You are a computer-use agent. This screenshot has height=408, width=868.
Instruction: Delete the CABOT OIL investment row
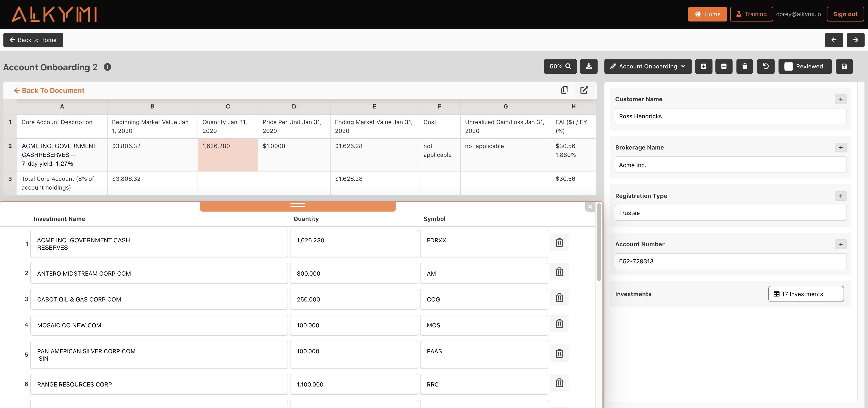click(559, 298)
